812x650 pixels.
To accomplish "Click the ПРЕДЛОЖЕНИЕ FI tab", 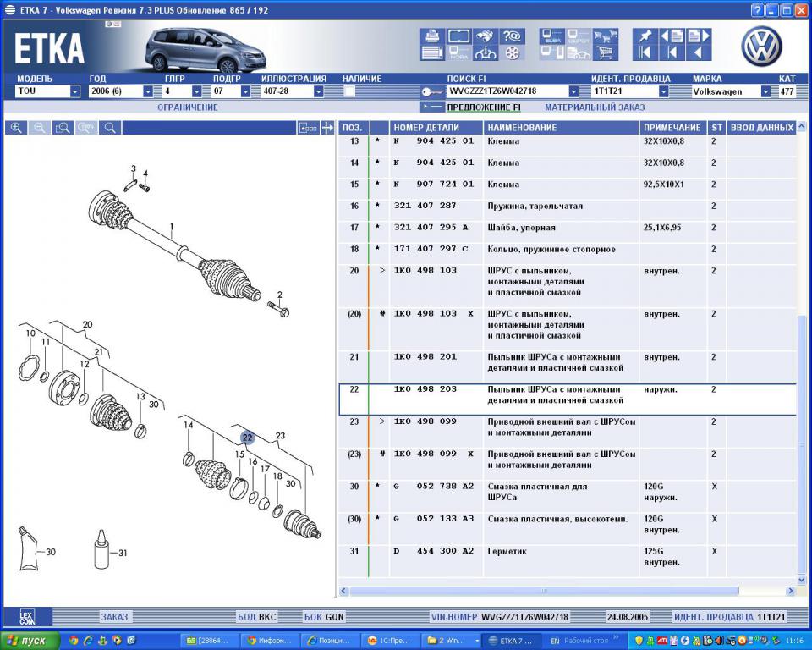I will [x=484, y=107].
